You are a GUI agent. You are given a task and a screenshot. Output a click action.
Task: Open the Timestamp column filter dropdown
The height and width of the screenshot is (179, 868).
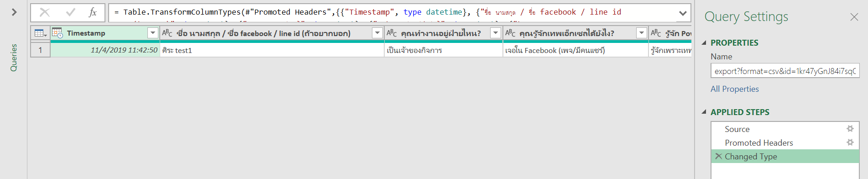153,33
